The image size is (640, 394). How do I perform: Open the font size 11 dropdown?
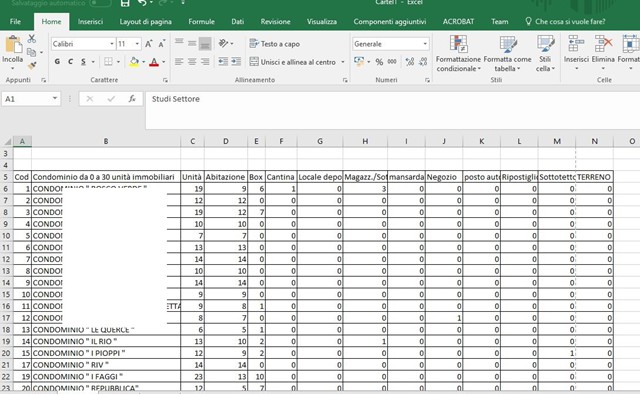coord(137,44)
